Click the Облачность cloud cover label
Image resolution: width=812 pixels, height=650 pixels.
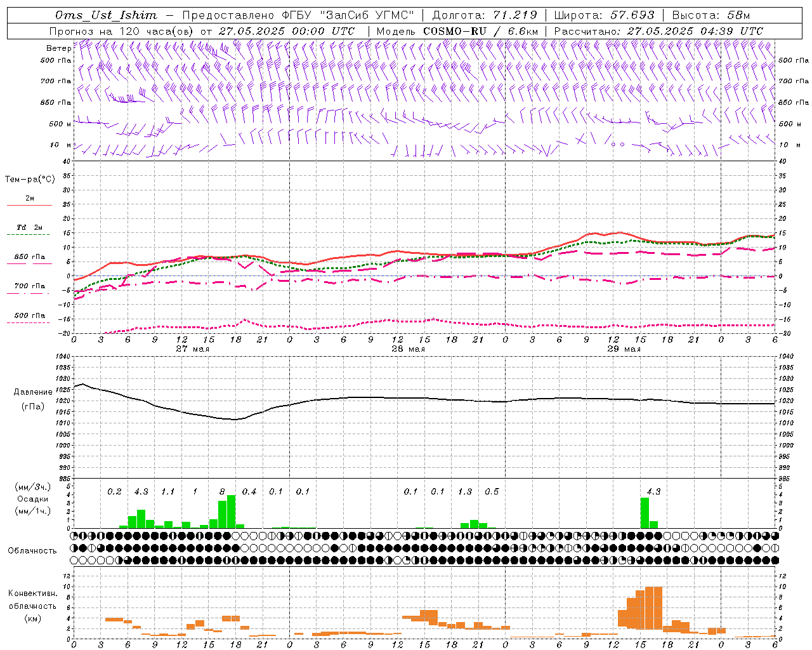[32, 550]
